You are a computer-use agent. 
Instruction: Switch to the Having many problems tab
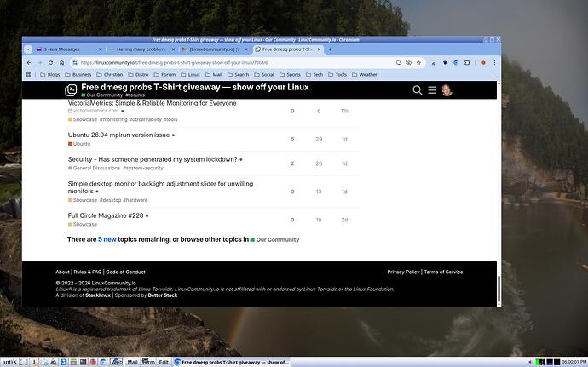coord(141,49)
